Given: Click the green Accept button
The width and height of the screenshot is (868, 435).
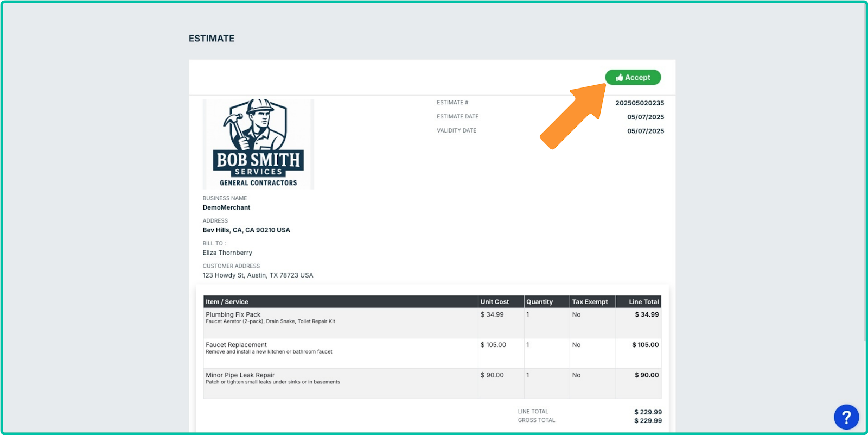Looking at the screenshot, I should (x=633, y=78).
